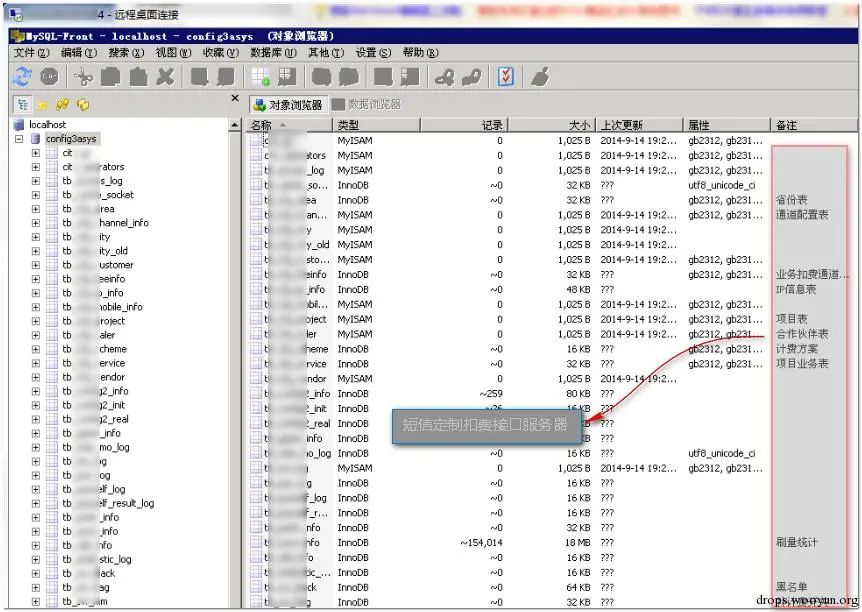
Task: Click the delete X toolbar icon
Action: pyautogui.click(x=166, y=77)
